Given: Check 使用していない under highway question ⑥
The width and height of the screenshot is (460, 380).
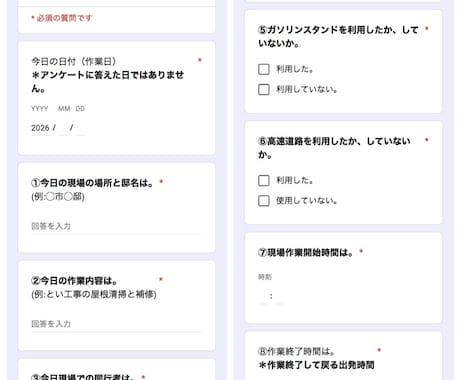Looking at the screenshot, I should pos(264,201).
